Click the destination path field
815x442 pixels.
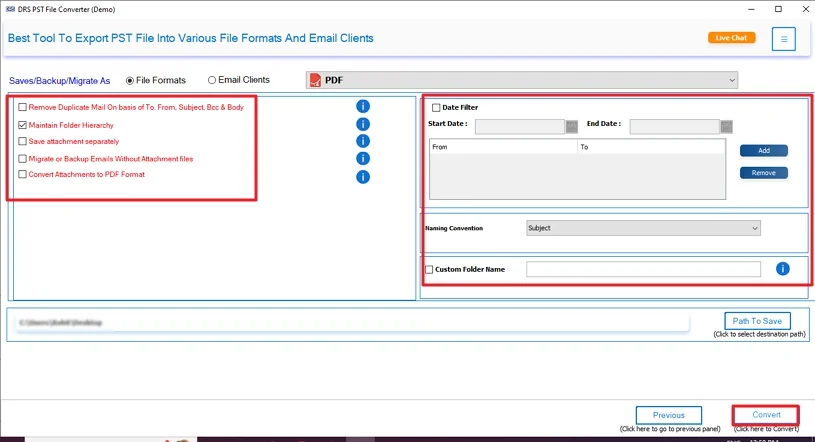click(x=351, y=323)
